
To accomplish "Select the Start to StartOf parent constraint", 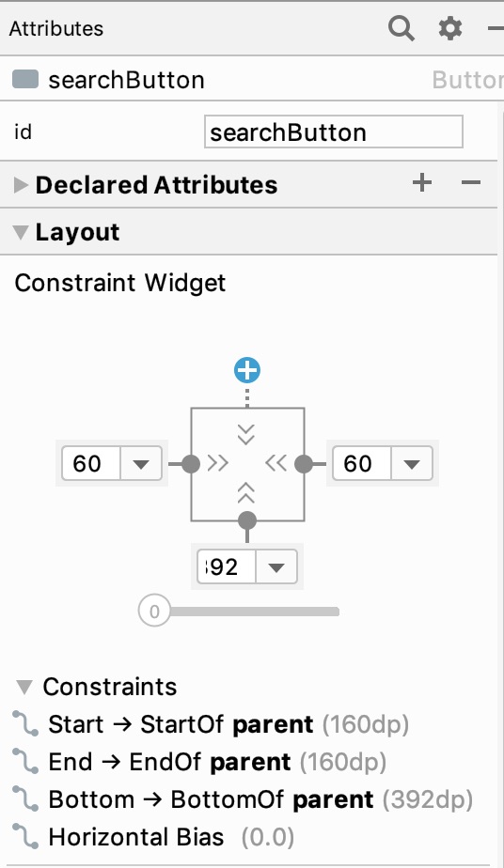I will click(x=211, y=724).
